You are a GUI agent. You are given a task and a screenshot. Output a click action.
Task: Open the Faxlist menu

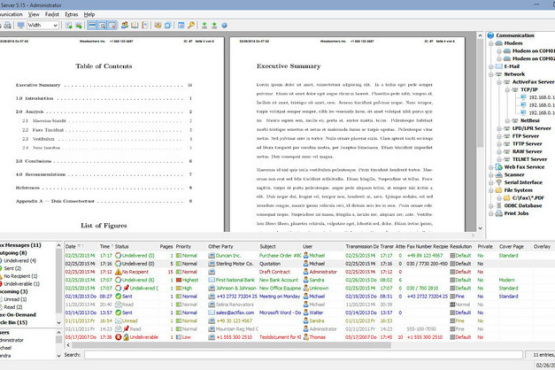52,15
